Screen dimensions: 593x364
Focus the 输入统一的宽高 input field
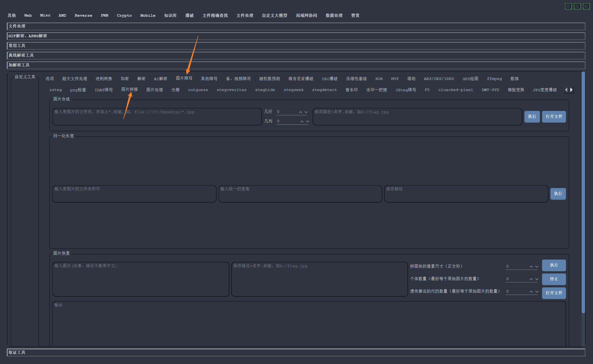(300, 194)
